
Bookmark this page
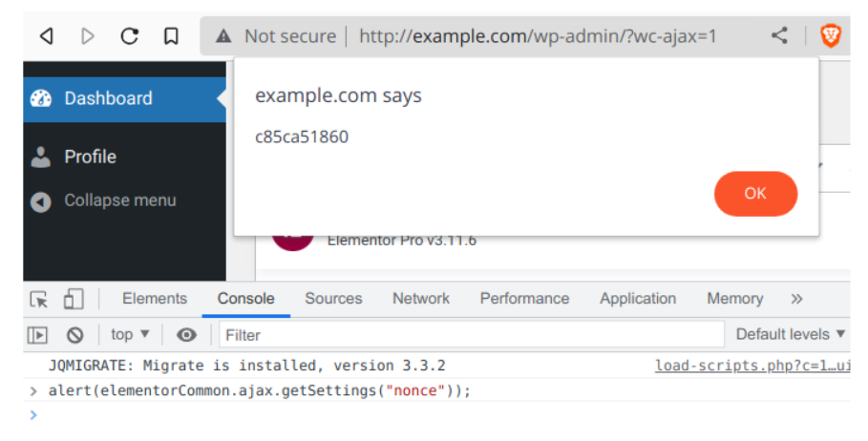pyautogui.click(x=171, y=36)
